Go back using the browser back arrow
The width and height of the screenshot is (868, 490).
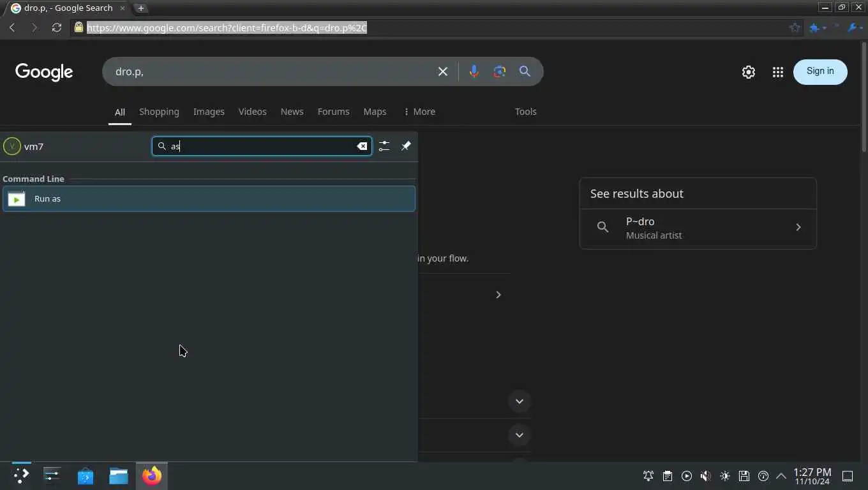pyautogui.click(x=12, y=27)
